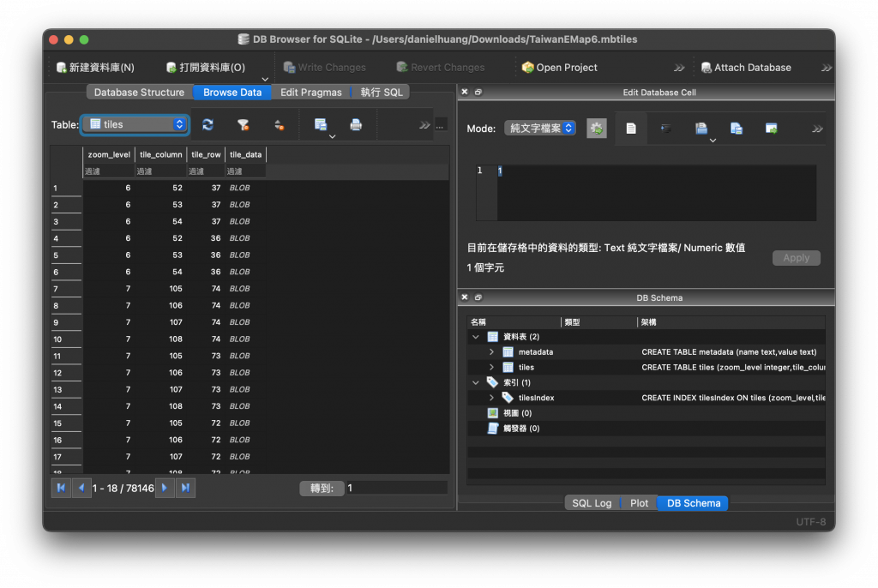The height and width of the screenshot is (588, 878).
Task: Expand the tiles table node in schema
Action: coord(491,367)
